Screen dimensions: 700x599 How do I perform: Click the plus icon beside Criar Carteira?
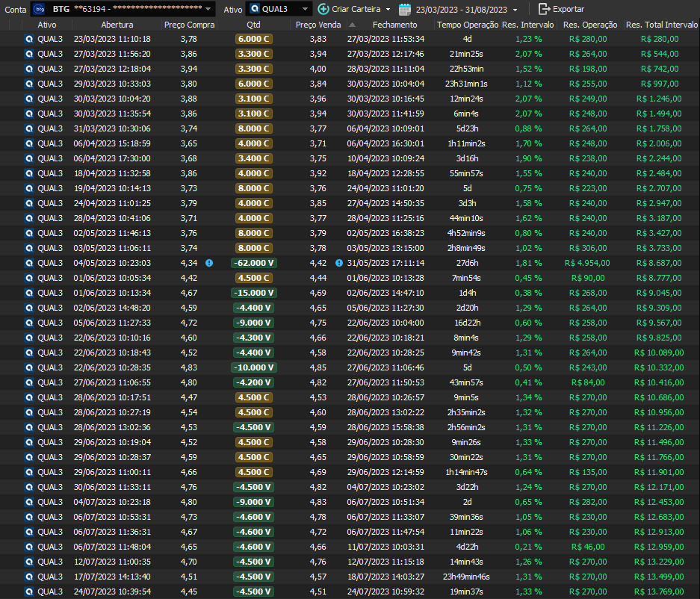323,9
